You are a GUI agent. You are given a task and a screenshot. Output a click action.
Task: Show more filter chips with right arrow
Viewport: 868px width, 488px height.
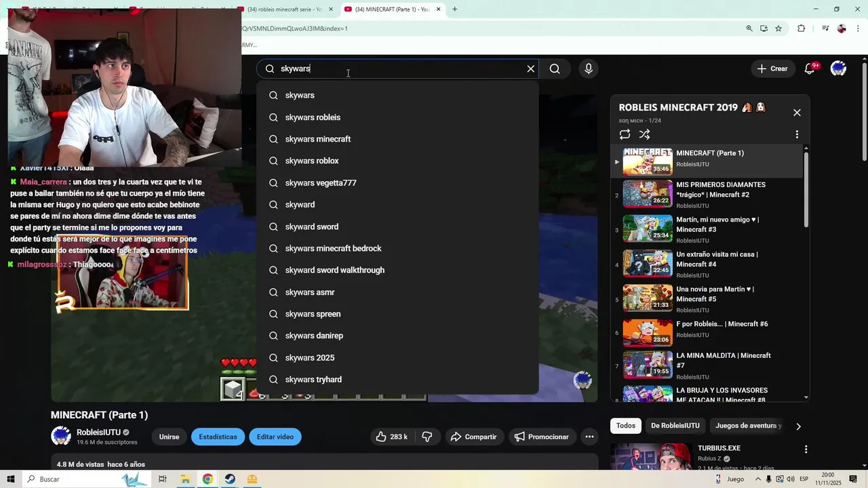[798, 426]
